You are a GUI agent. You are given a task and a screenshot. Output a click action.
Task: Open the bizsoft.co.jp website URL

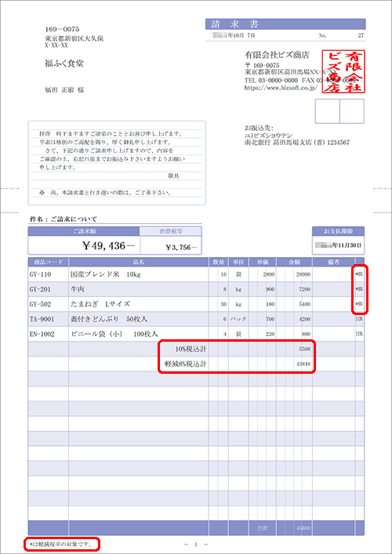pos(281,88)
